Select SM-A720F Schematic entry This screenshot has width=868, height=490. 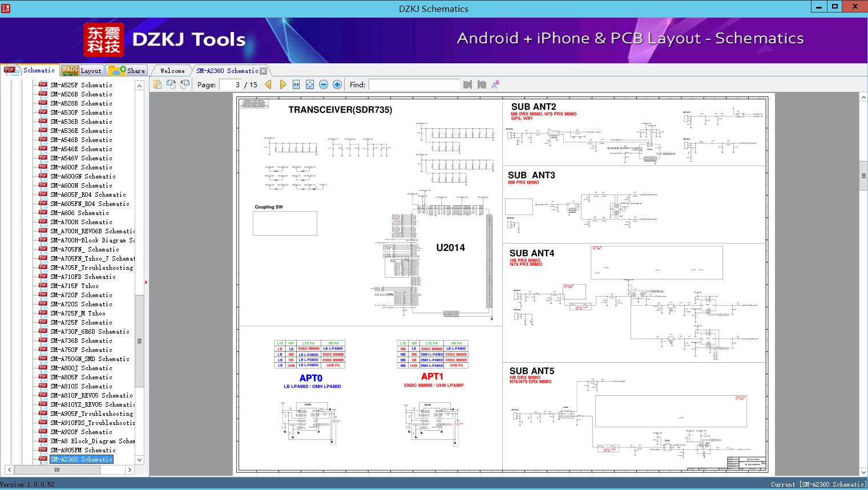pos(81,295)
